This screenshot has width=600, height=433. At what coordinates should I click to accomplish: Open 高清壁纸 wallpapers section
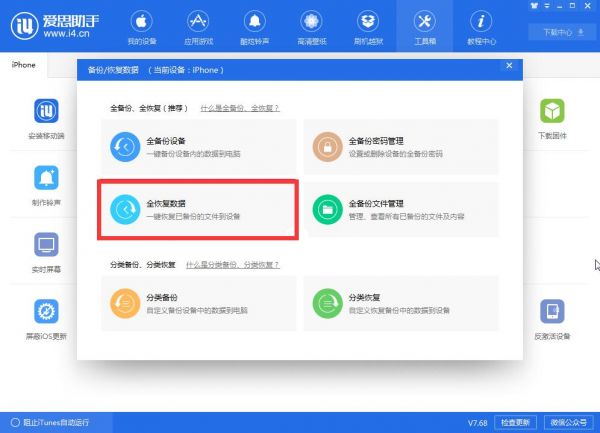[x=312, y=27]
